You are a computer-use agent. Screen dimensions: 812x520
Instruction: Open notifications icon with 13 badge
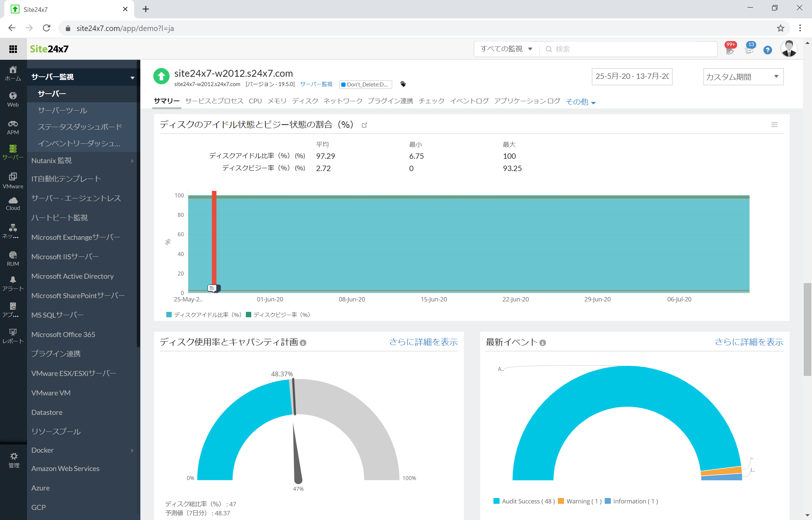[x=749, y=49]
